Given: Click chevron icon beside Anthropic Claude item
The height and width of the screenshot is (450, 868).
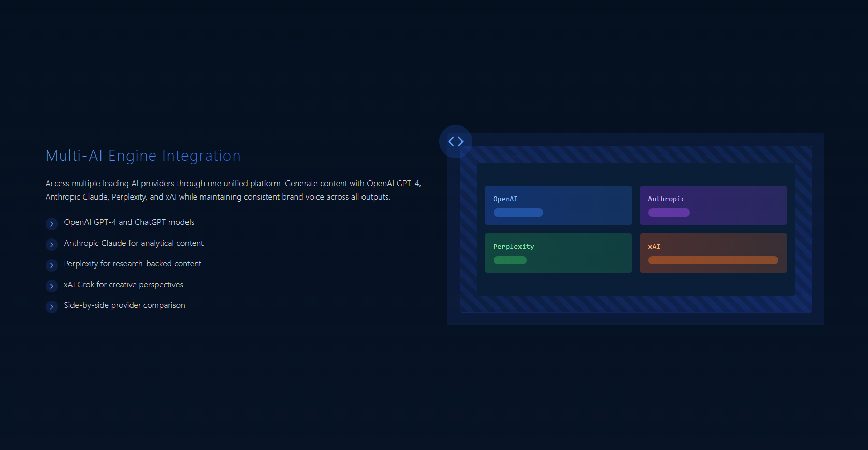Looking at the screenshot, I should point(52,245).
